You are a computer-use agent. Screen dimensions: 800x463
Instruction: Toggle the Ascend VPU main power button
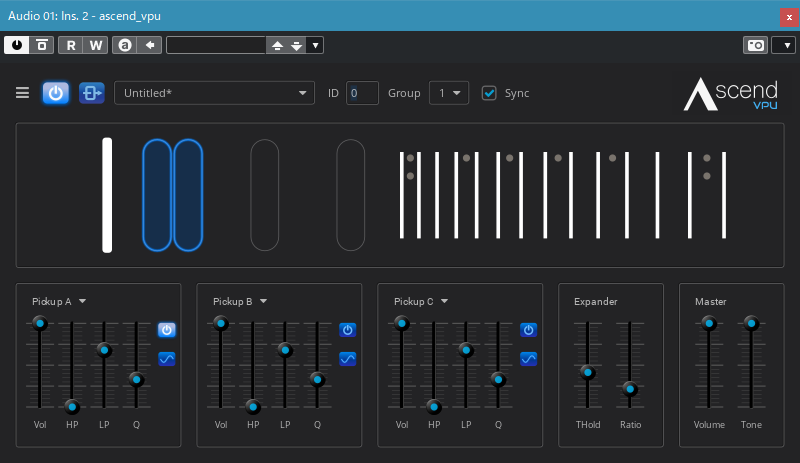56,93
